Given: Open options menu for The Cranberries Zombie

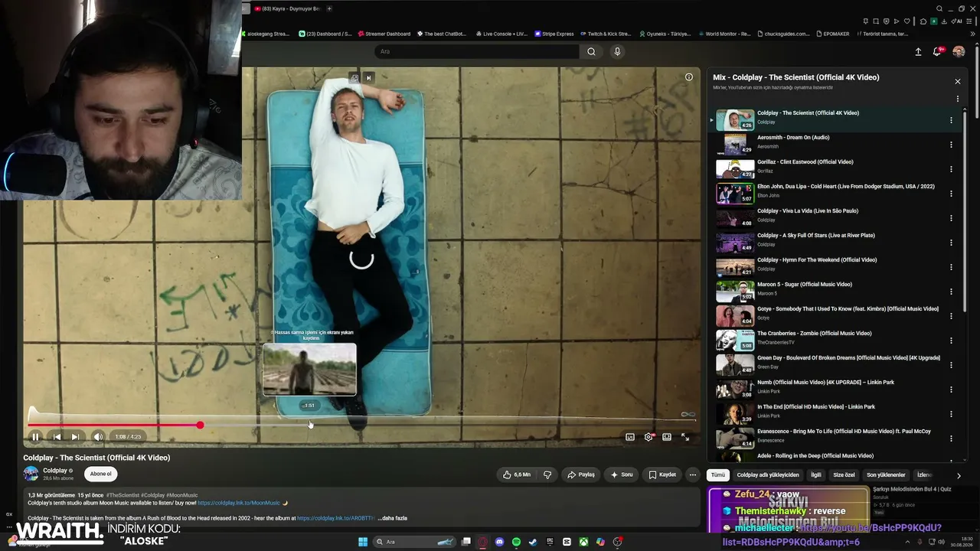Looking at the screenshot, I should pos(951,341).
